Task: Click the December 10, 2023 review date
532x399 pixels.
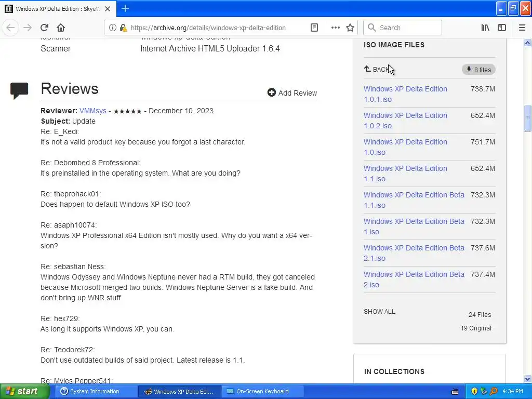Action: 181,111
